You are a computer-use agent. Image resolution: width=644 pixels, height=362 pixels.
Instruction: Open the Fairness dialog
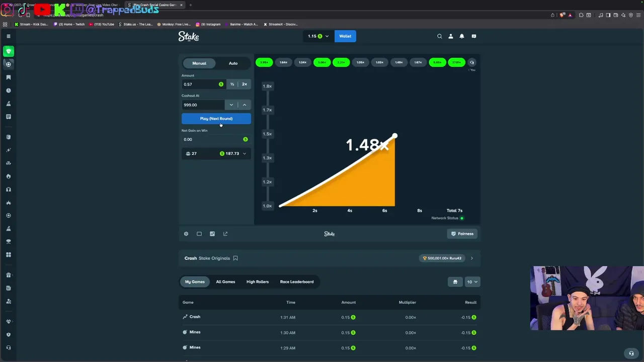462,234
